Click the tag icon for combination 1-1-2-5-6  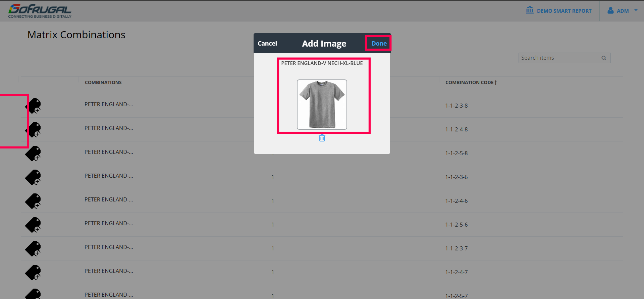33,225
